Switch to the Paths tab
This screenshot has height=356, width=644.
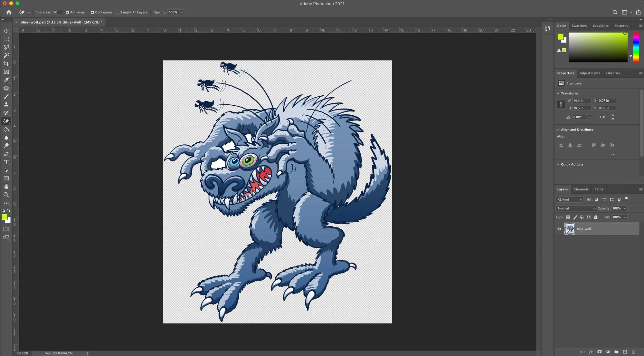pyautogui.click(x=599, y=189)
